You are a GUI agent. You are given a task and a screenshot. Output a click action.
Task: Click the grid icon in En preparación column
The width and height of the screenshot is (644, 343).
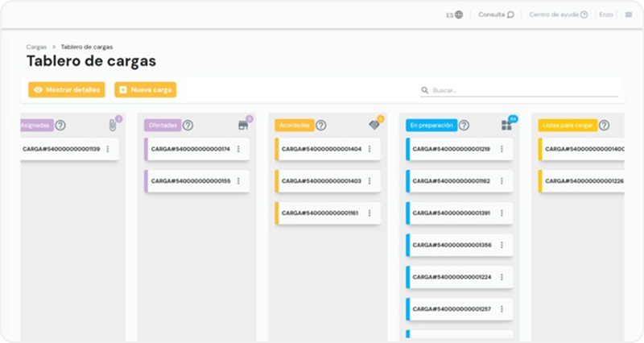point(506,126)
